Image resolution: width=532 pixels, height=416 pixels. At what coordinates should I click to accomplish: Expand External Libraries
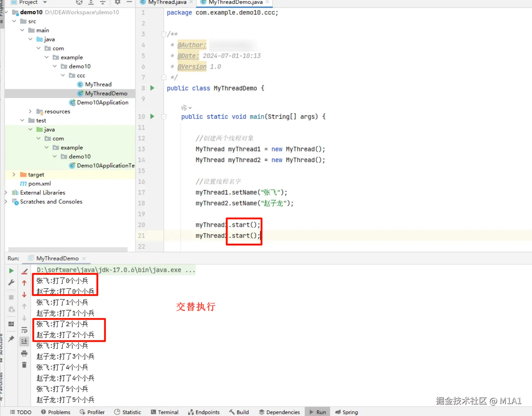tap(6, 192)
